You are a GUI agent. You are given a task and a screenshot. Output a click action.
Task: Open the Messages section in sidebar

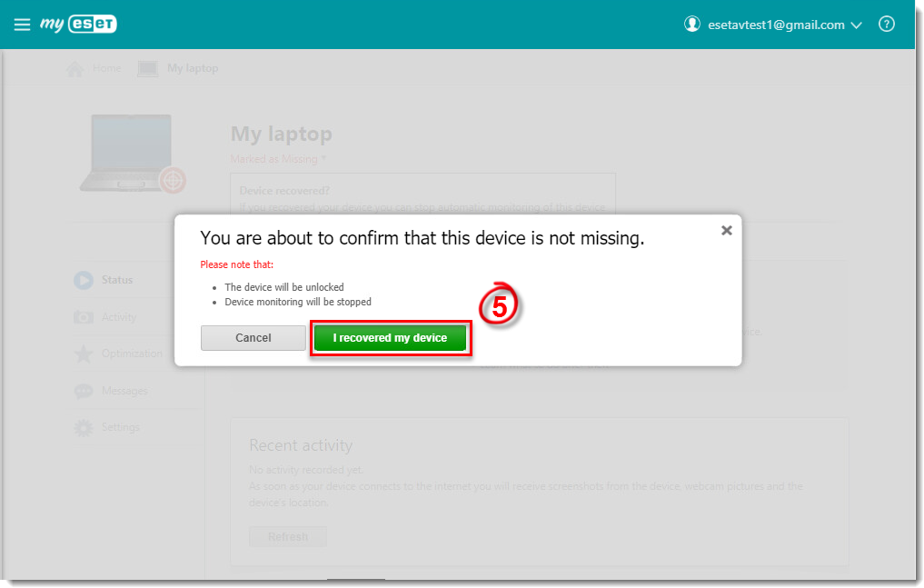tap(125, 391)
